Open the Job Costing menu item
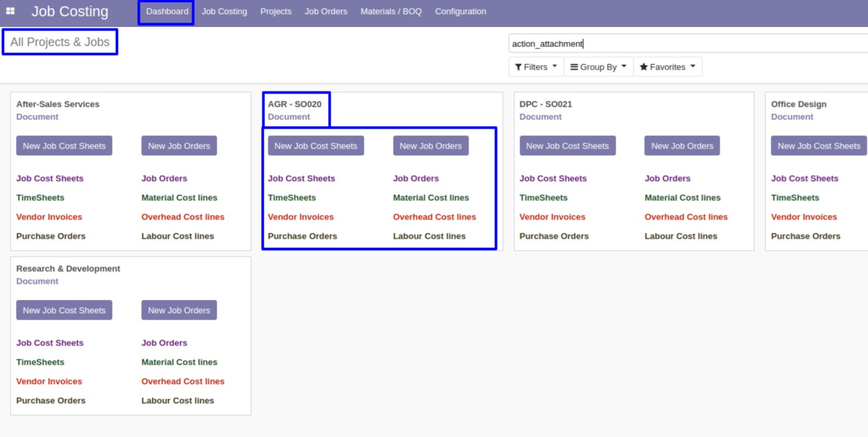 [x=224, y=11]
